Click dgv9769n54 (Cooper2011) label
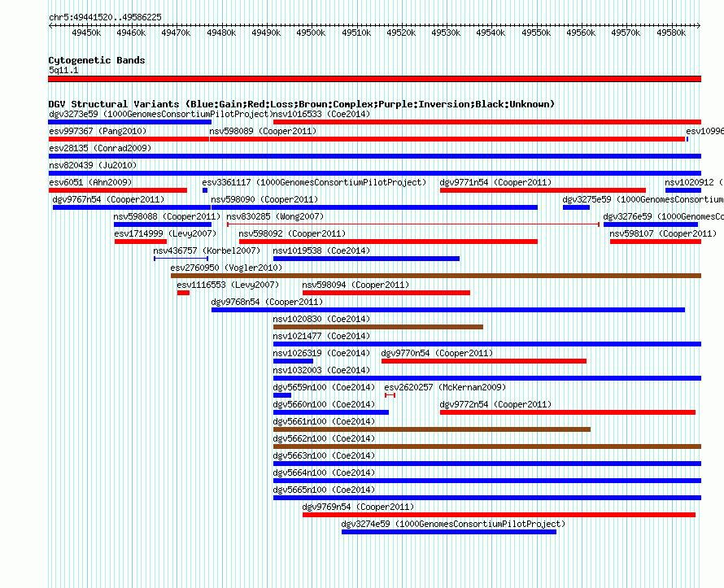This screenshot has width=724, height=588. (x=358, y=507)
